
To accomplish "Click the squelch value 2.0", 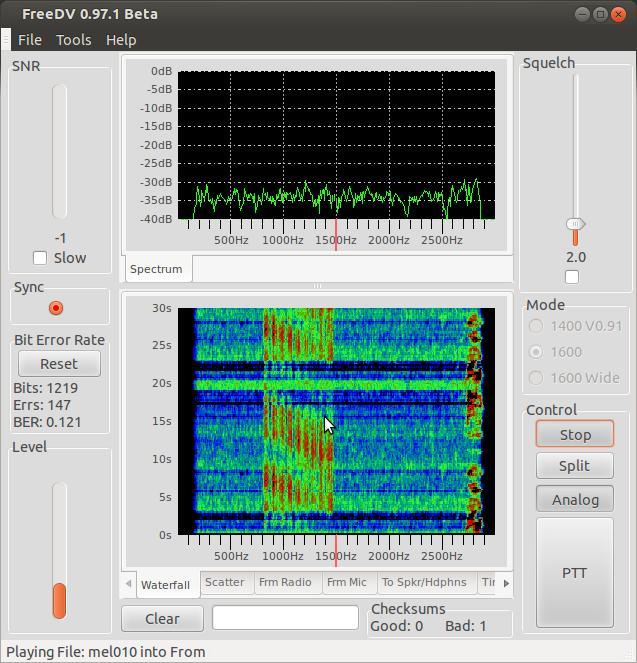I will [x=576, y=257].
